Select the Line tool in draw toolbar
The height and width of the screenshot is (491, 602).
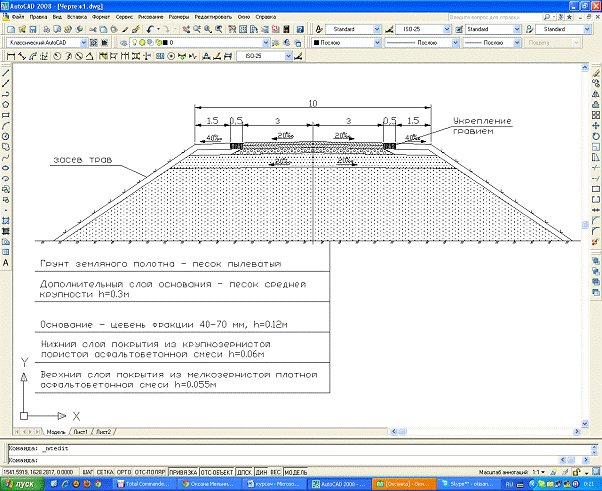[6, 73]
